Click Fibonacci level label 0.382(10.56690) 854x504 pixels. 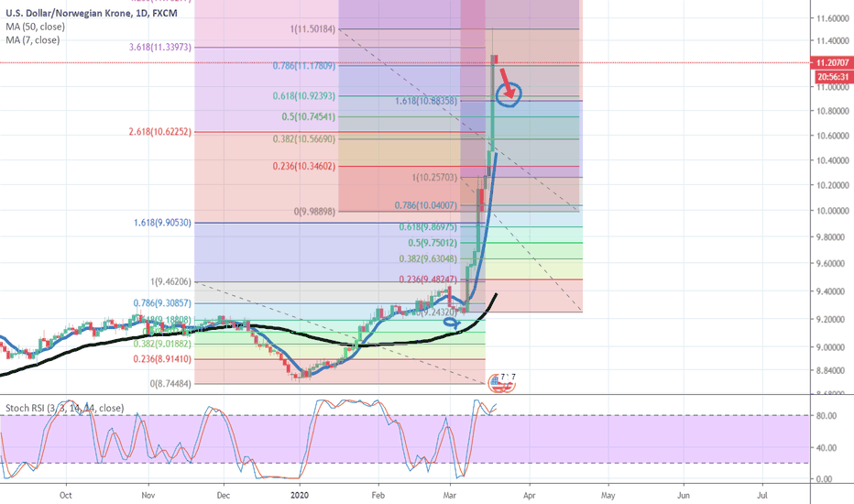coord(304,139)
